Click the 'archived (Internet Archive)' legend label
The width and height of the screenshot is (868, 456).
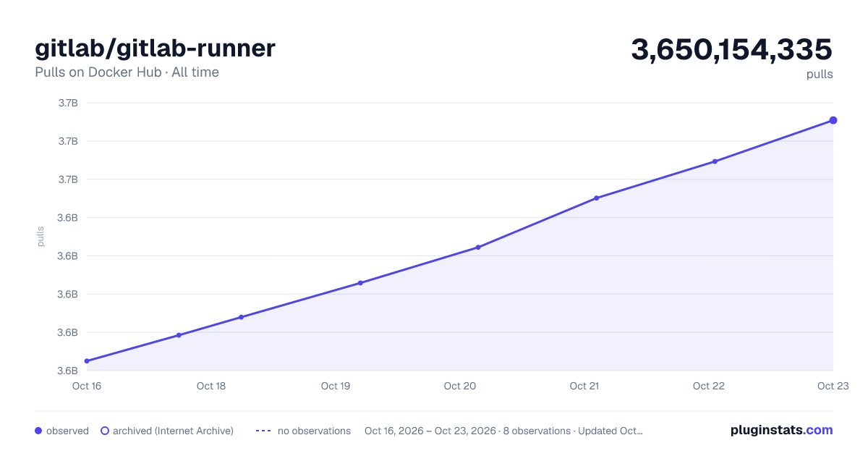(173, 431)
